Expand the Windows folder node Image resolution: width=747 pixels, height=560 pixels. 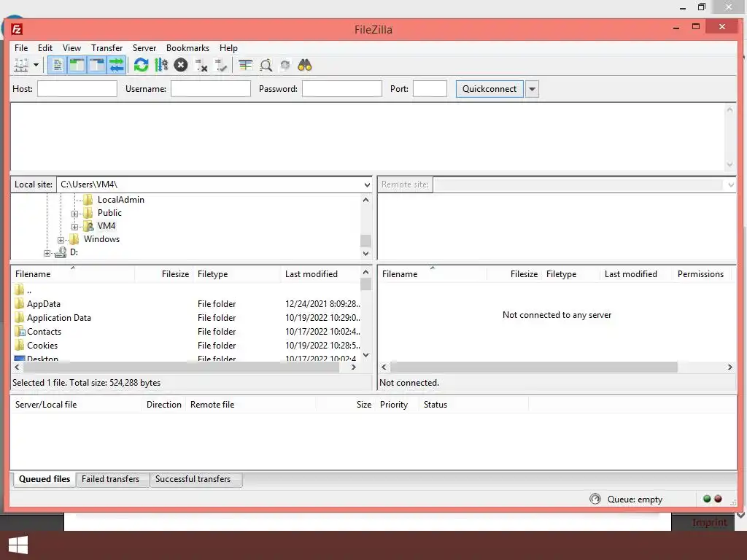pos(61,239)
